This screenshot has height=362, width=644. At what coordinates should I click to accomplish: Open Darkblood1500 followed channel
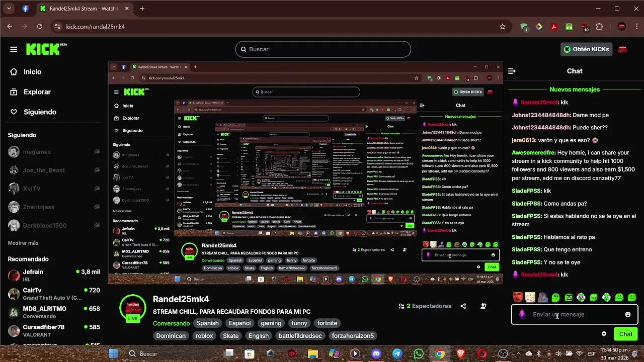pos(54,226)
